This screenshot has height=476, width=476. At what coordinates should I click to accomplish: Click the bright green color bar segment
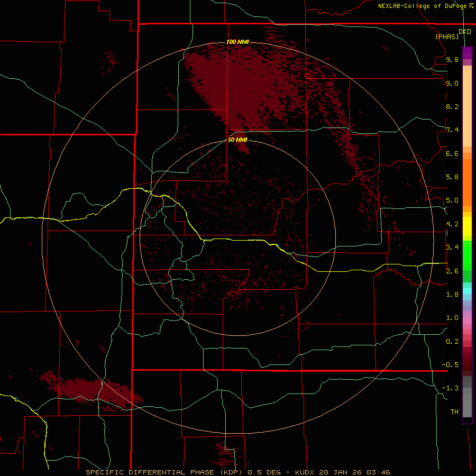[467, 255]
